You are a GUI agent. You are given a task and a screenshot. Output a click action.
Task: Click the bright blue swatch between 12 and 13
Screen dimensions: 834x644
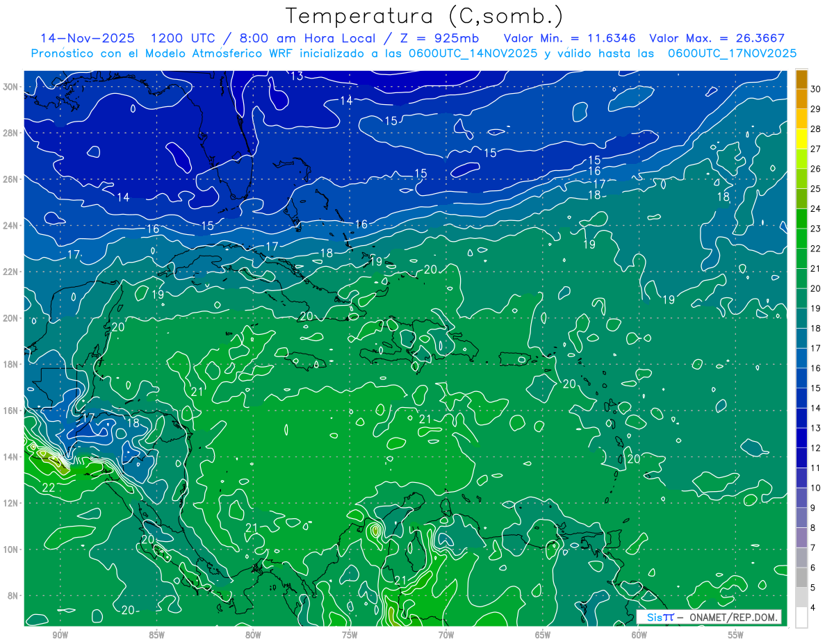point(801,438)
